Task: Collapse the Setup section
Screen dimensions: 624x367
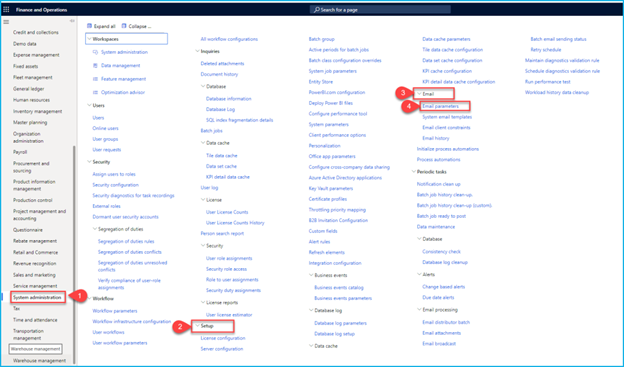Action: click(x=197, y=326)
